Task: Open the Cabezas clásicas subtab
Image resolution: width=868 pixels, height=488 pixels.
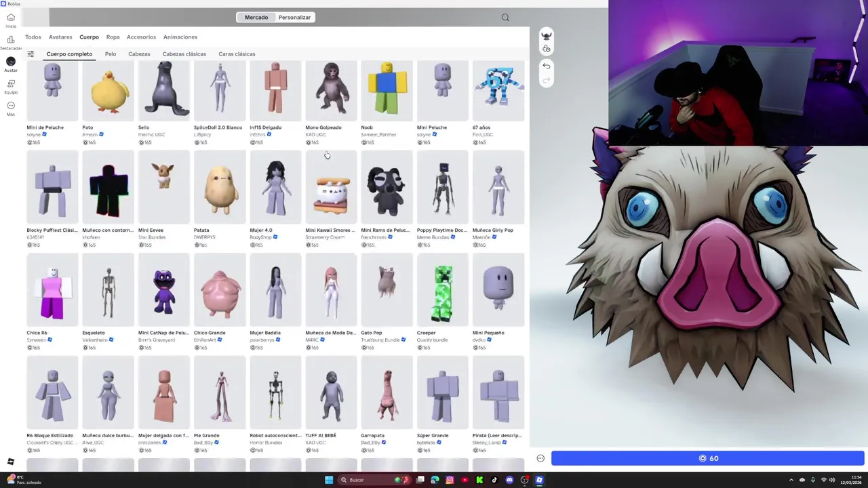Action: tap(184, 54)
